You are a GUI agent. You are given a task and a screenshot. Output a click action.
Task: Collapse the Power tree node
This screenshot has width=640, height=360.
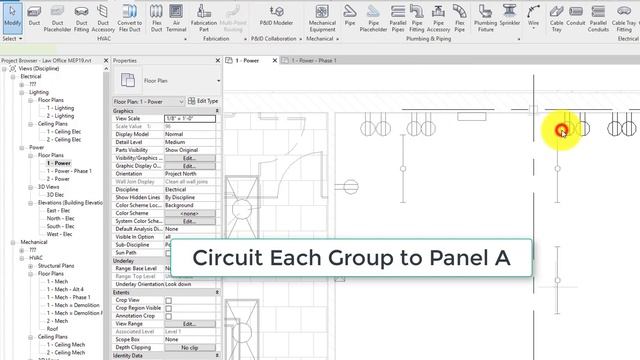[22, 147]
